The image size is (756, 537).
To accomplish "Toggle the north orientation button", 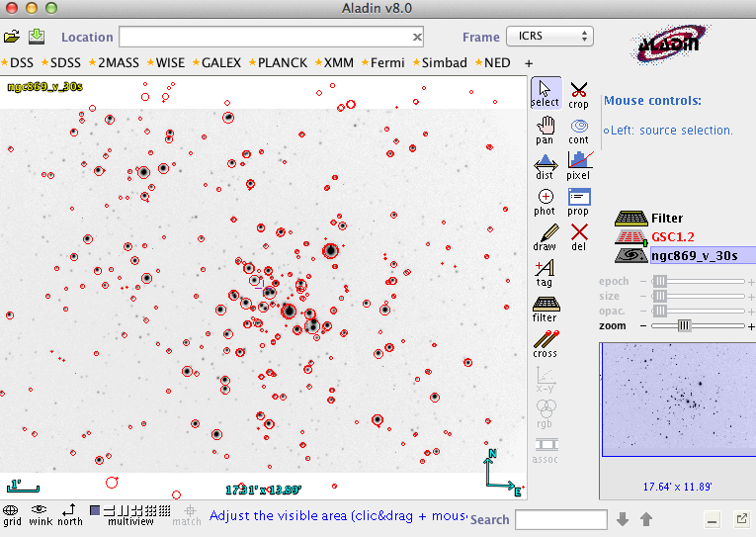I will coord(70,515).
